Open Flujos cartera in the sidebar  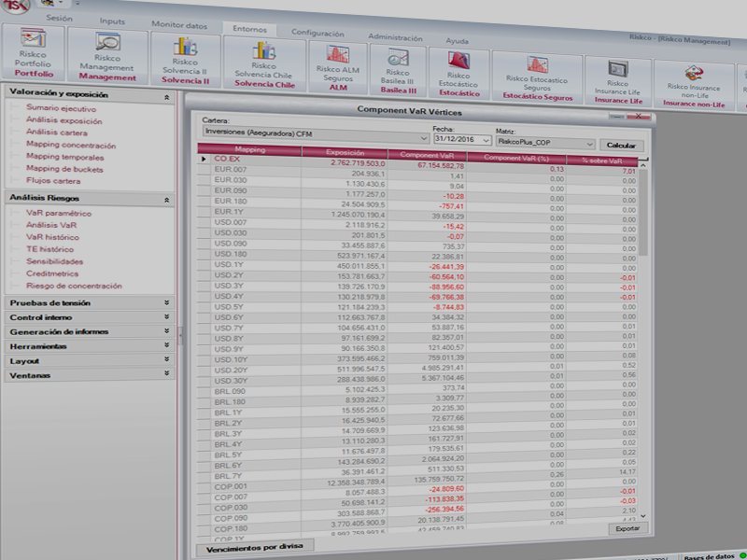[53, 181]
